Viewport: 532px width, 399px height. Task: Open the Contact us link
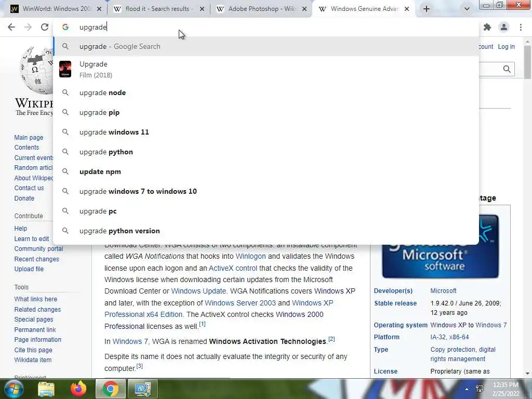[29, 188]
